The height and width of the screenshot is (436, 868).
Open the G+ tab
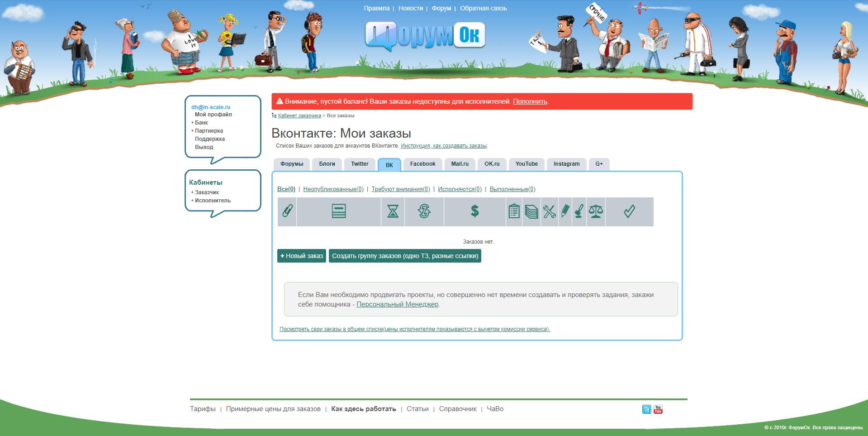coord(599,164)
